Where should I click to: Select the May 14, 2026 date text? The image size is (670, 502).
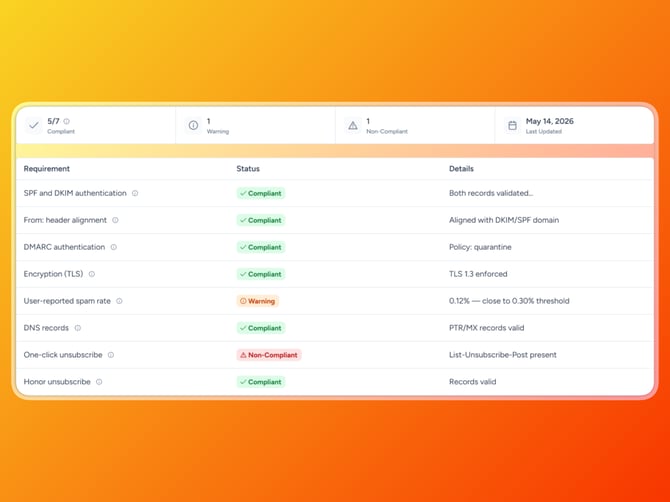(x=550, y=121)
